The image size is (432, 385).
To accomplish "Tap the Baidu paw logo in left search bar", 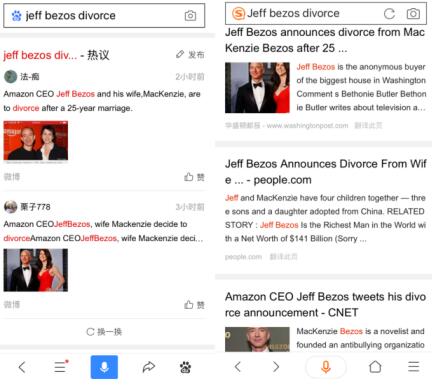I will [16, 16].
